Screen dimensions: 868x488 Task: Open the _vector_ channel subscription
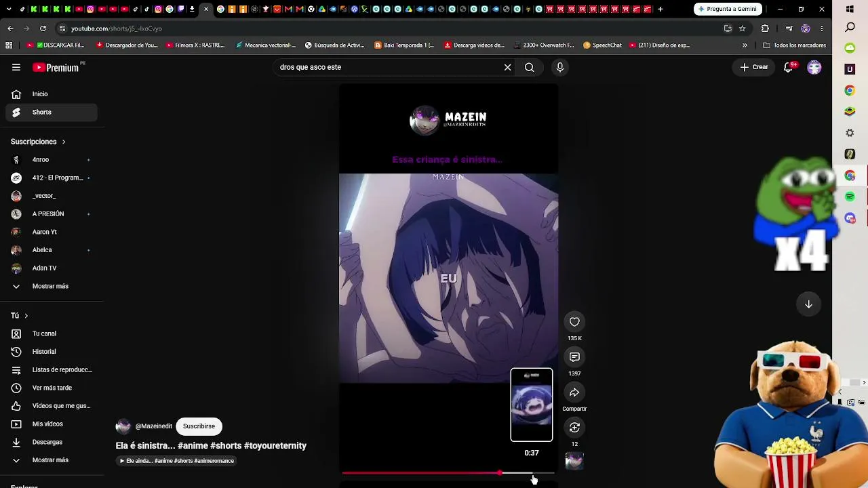[52, 196]
